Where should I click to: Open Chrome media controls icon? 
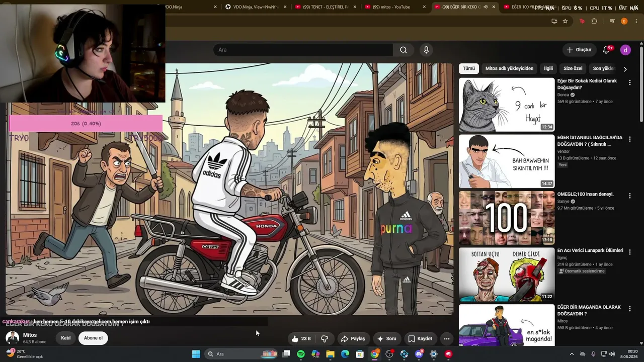coord(612,21)
